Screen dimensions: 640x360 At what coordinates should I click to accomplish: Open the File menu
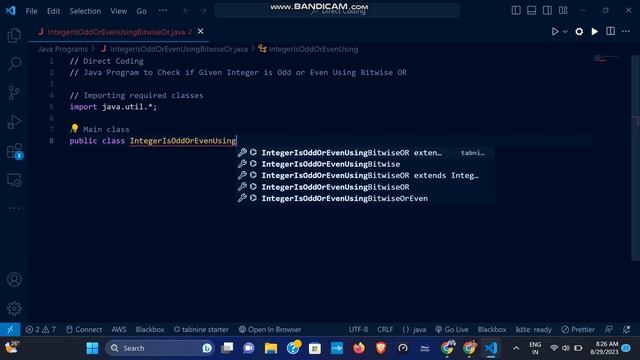(x=31, y=11)
